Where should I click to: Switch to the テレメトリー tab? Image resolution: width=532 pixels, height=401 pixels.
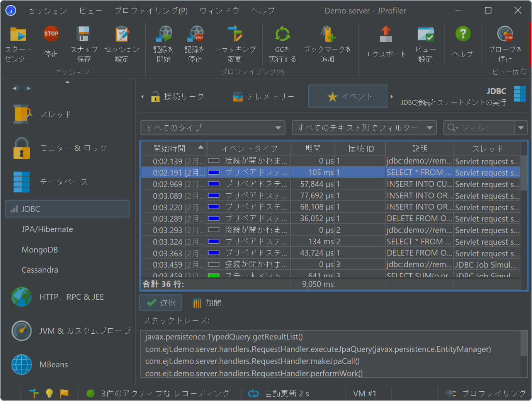(264, 96)
